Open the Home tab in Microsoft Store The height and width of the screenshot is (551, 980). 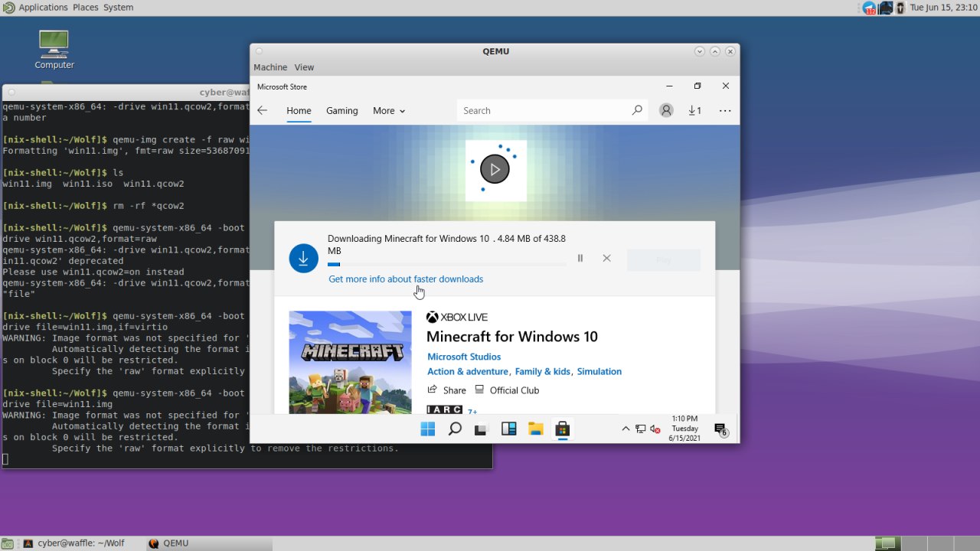pyautogui.click(x=299, y=110)
